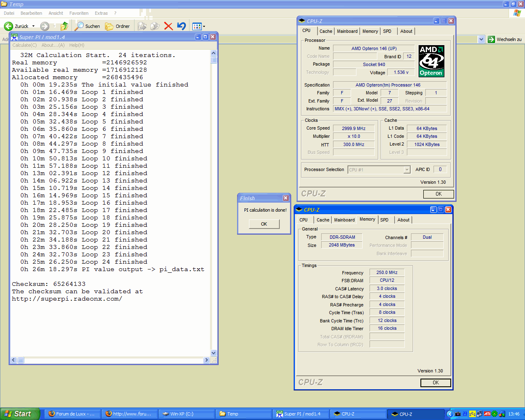Click the 13:46 taskbar clock

point(514,414)
